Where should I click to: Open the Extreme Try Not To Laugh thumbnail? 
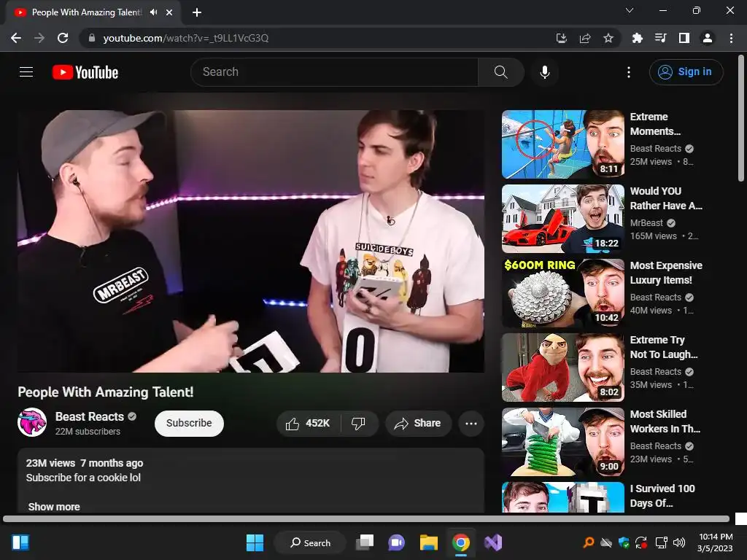coord(563,367)
